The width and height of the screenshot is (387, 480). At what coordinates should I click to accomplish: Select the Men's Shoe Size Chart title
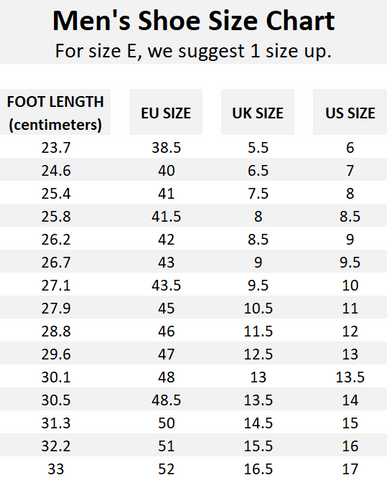(194, 21)
